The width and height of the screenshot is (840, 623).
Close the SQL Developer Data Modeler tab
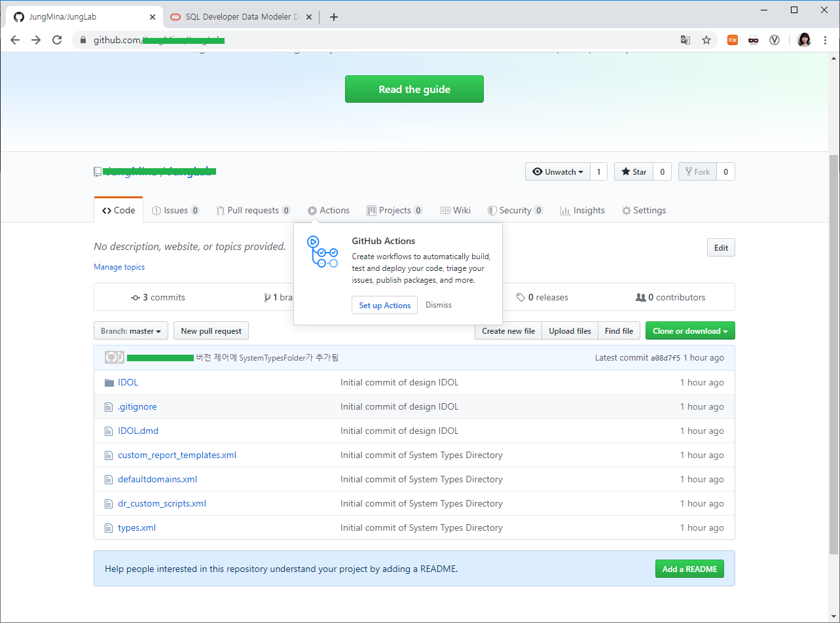(x=308, y=17)
